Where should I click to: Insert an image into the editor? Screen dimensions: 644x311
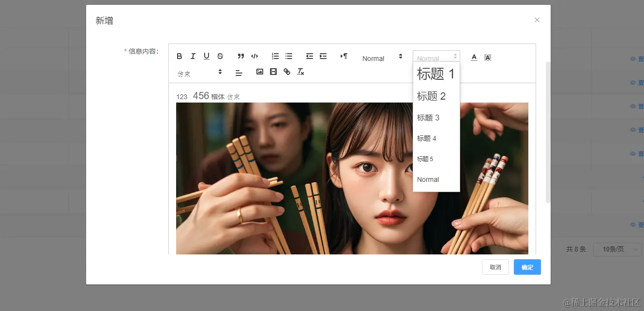pos(260,72)
